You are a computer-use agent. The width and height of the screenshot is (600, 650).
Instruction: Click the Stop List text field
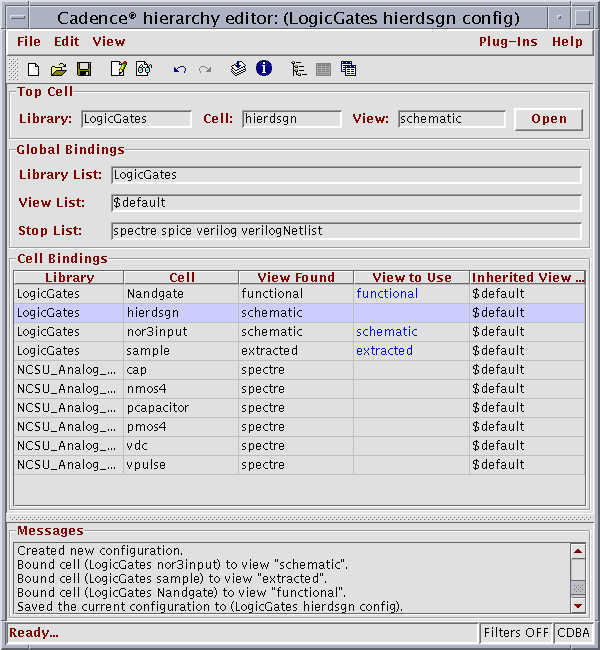click(x=346, y=231)
